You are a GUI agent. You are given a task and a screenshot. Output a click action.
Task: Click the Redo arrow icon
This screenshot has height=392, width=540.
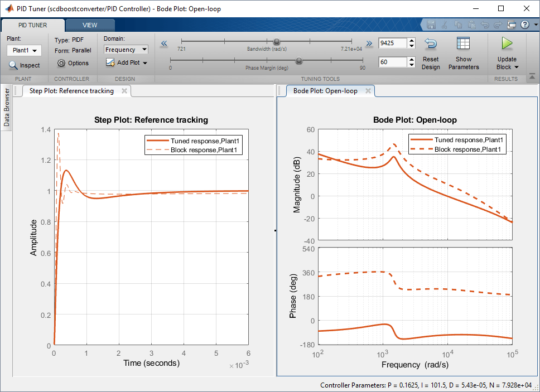498,25
